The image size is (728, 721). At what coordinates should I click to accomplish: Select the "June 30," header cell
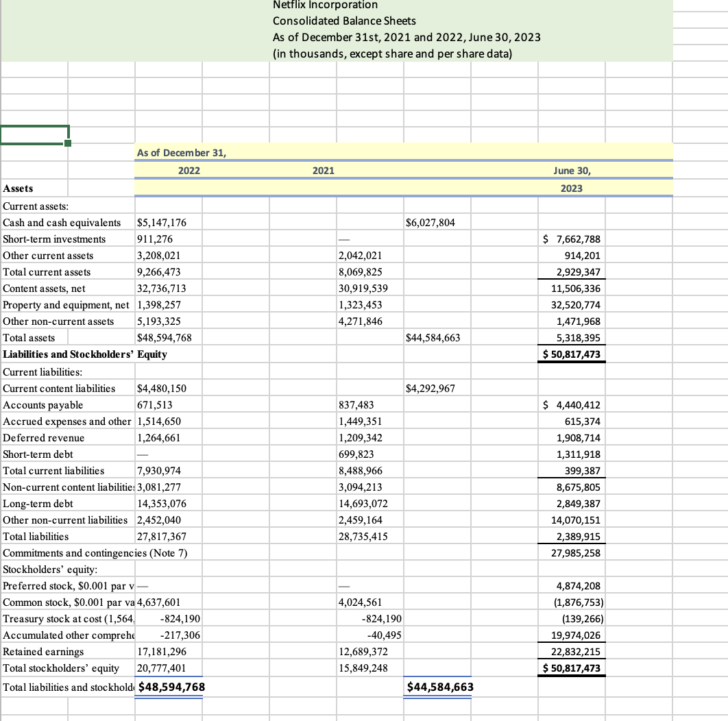click(573, 170)
